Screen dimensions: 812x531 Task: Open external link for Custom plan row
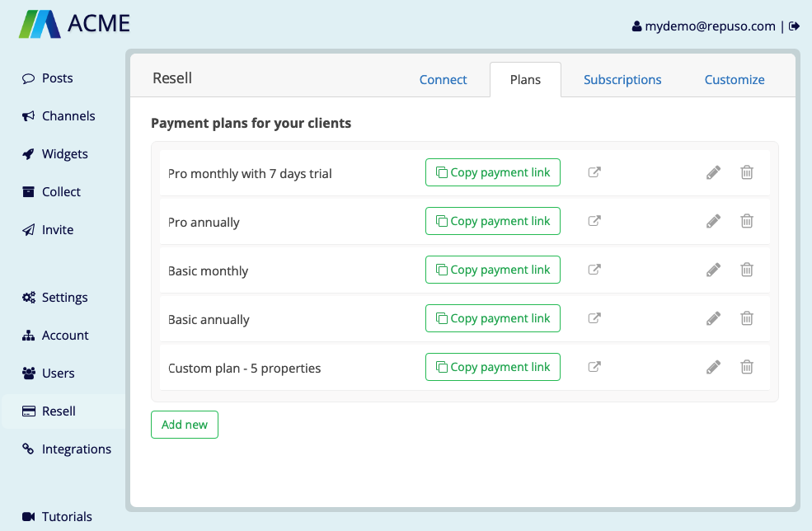pyautogui.click(x=594, y=367)
